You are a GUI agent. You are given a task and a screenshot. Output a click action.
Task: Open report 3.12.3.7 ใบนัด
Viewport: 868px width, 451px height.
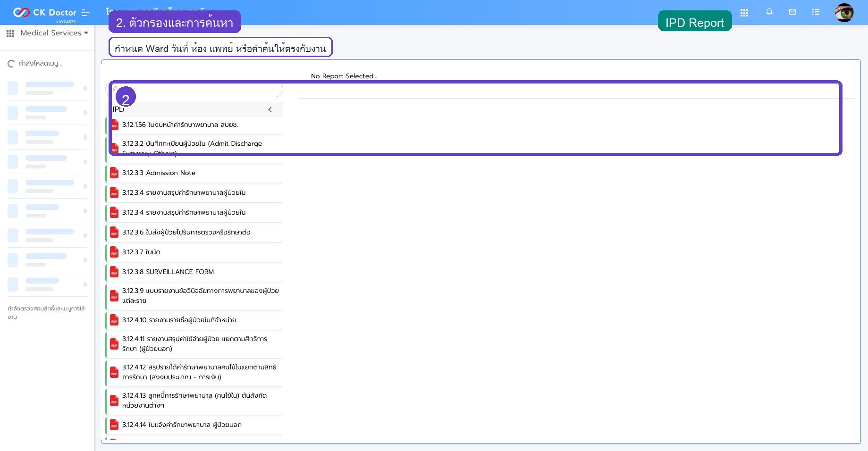coord(194,252)
